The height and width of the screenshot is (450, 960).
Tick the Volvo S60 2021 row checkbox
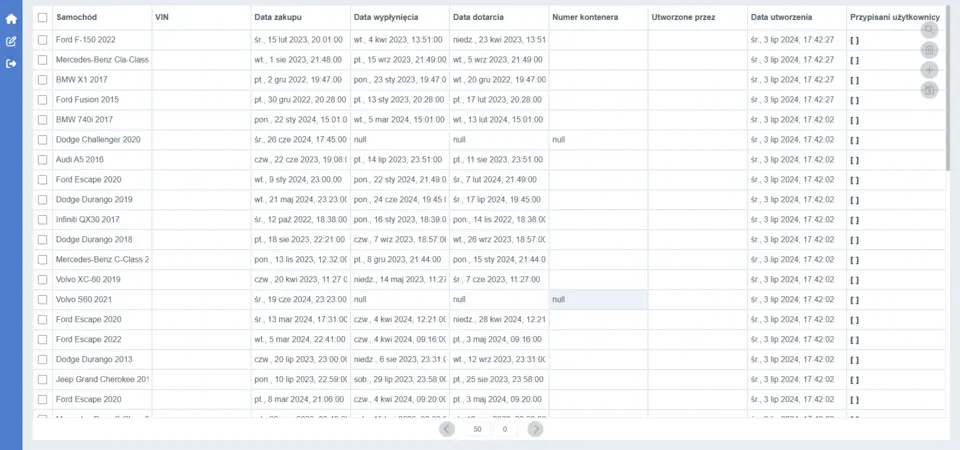pyautogui.click(x=42, y=300)
